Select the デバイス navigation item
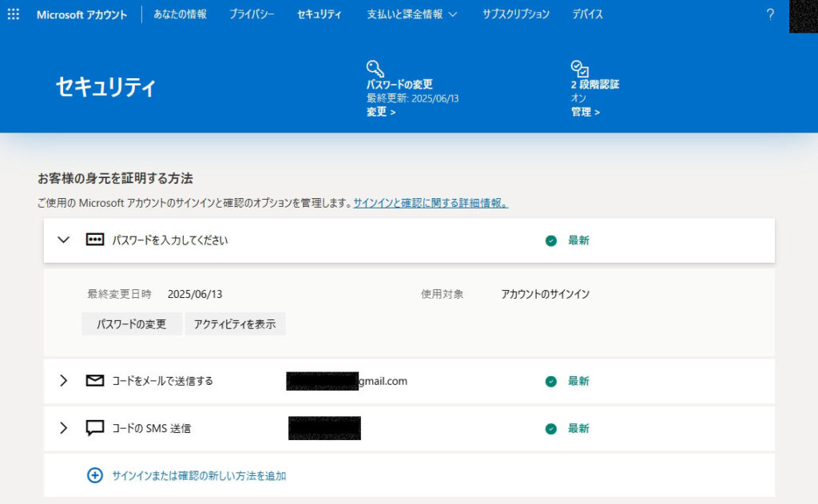Viewport: 818px width, 504px height. point(587,14)
